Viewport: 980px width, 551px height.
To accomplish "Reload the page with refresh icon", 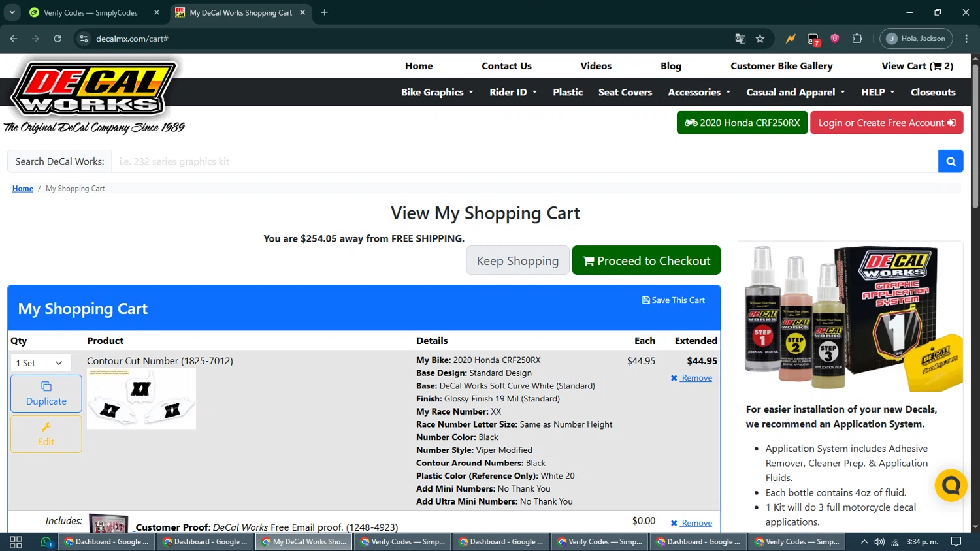I will tap(57, 39).
